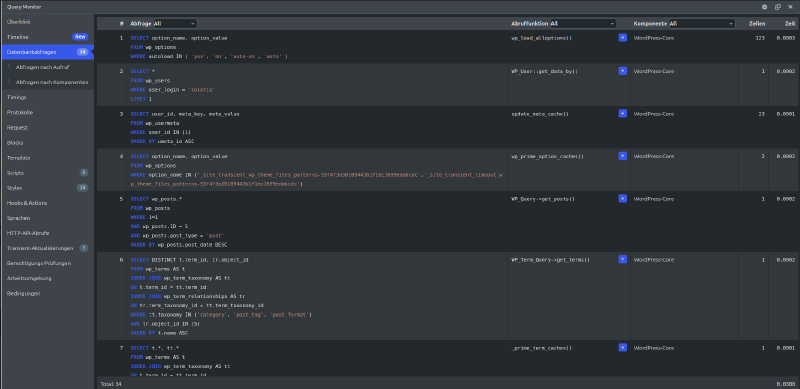Click row count 23 in row 3

pos(761,114)
